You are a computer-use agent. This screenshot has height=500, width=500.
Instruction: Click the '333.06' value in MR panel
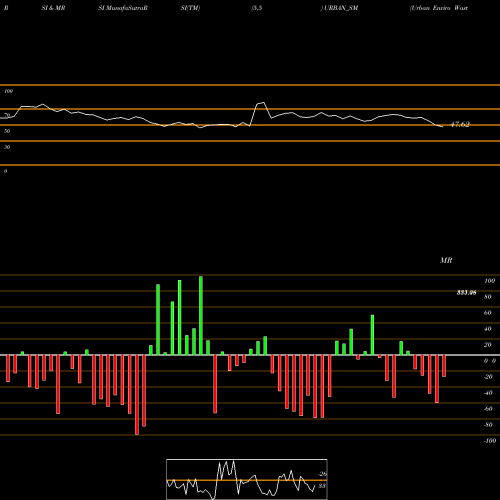point(466,293)
